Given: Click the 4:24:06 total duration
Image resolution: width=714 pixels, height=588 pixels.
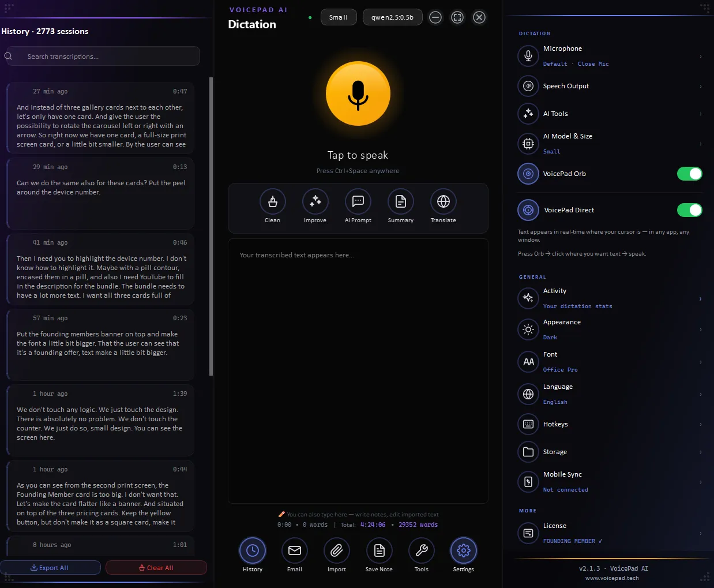Looking at the screenshot, I should tap(373, 525).
